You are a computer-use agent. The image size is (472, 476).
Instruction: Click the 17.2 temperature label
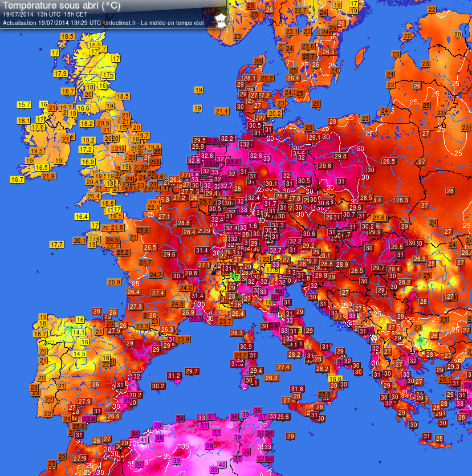pyautogui.click(x=86, y=149)
